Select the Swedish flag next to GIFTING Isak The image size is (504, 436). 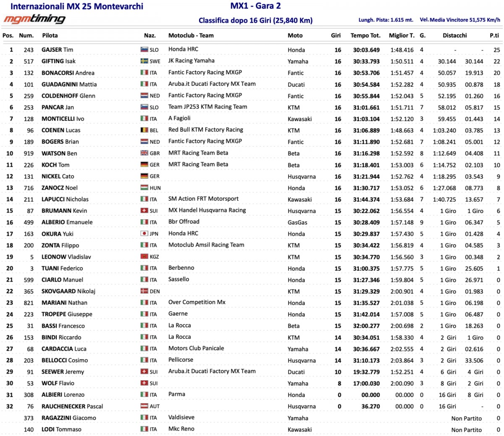point(144,61)
